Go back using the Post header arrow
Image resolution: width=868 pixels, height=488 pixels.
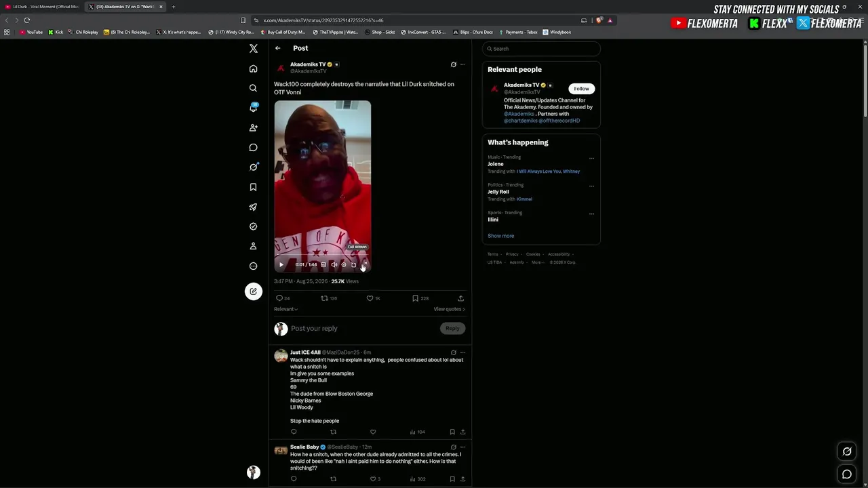tap(277, 48)
